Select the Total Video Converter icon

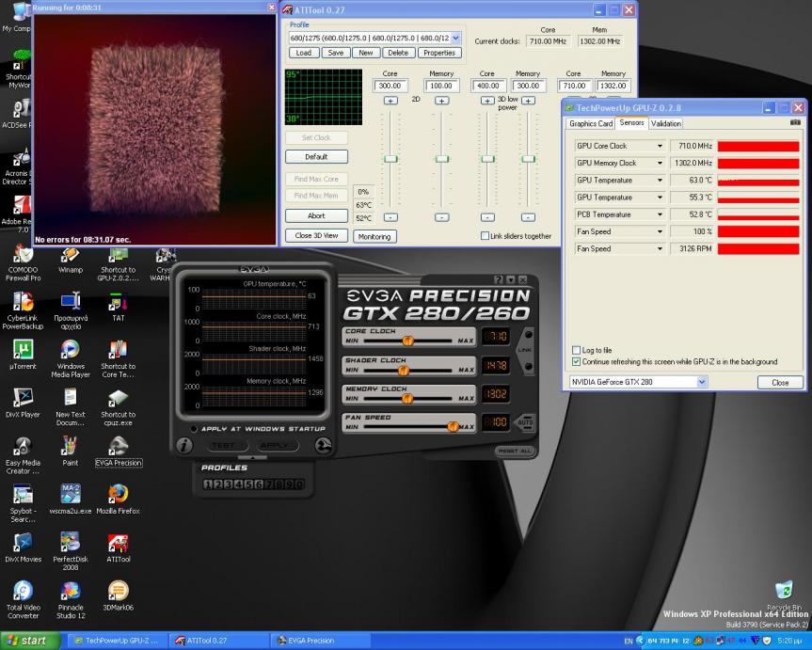point(23,600)
